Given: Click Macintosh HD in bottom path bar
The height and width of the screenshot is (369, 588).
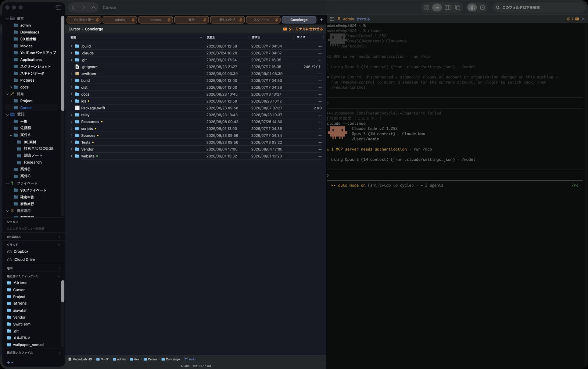Looking at the screenshot, I should click(x=80, y=359).
